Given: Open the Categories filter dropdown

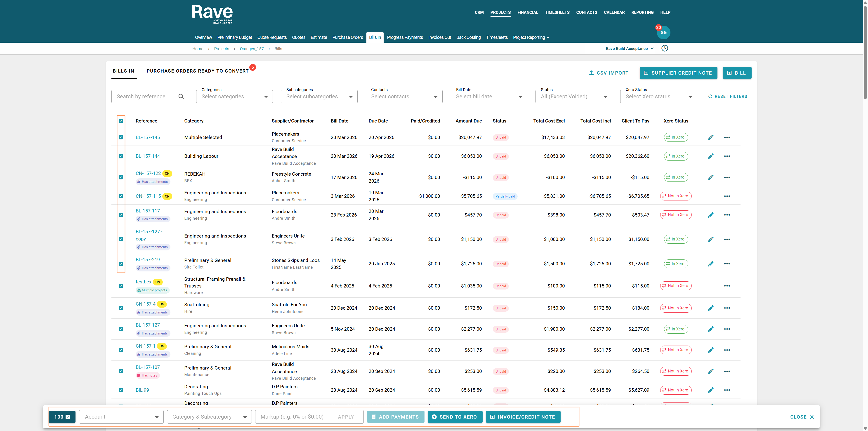Looking at the screenshot, I should pos(234,97).
